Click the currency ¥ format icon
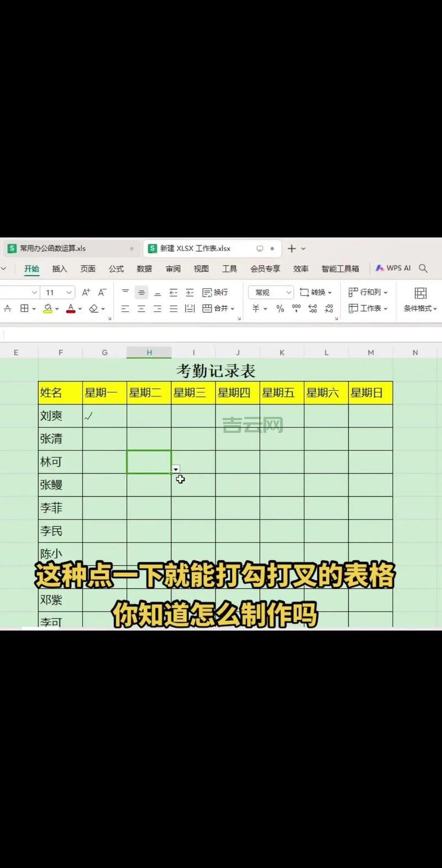442x868 pixels. click(256, 308)
